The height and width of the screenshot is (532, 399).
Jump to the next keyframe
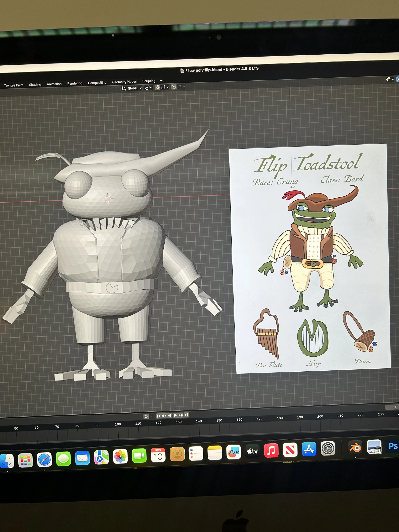(x=181, y=415)
